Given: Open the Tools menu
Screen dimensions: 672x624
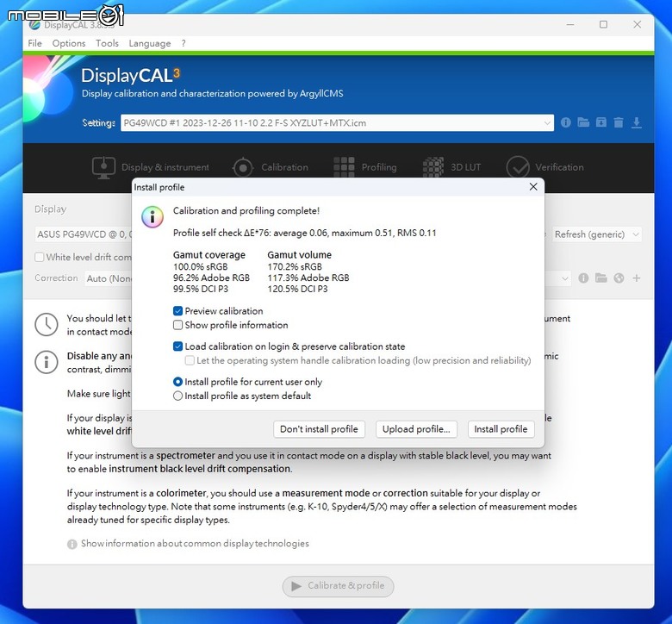Looking at the screenshot, I should pyautogui.click(x=107, y=43).
